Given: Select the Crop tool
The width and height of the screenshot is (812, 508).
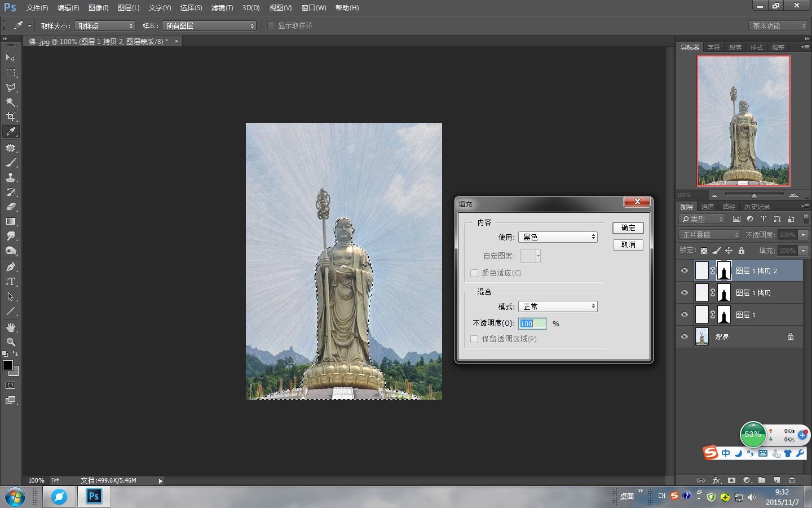Looking at the screenshot, I should click(11, 117).
